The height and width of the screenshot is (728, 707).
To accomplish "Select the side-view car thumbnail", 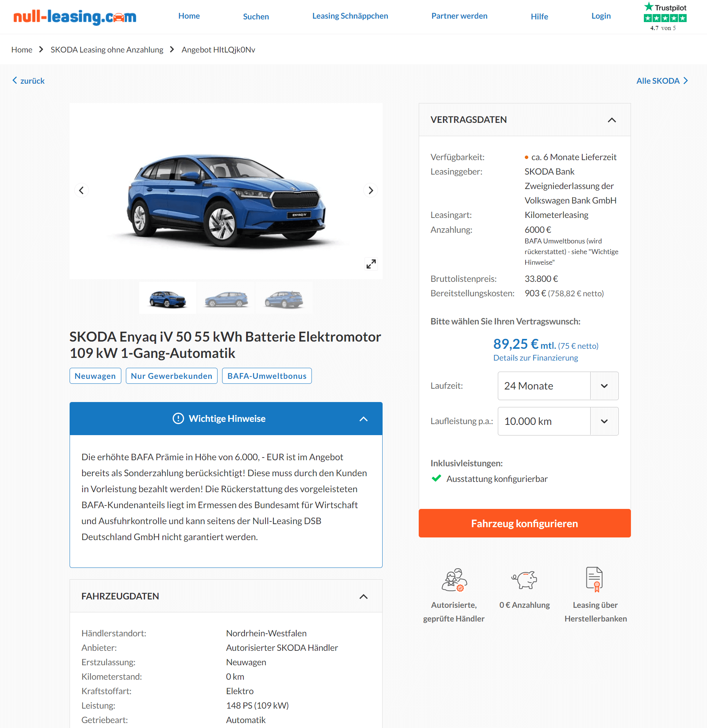I will pyautogui.click(x=226, y=298).
